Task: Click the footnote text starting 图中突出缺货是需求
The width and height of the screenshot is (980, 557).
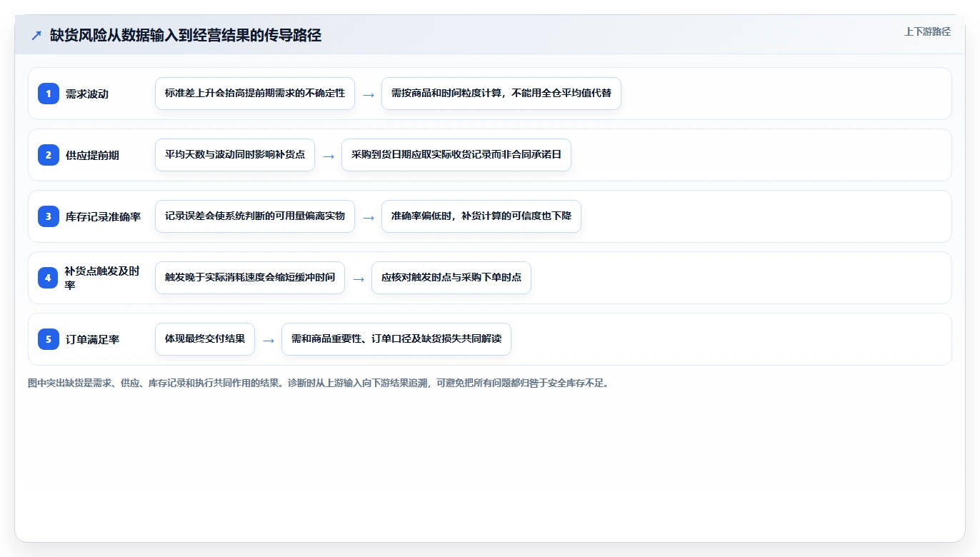Action: [x=318, y=383]
